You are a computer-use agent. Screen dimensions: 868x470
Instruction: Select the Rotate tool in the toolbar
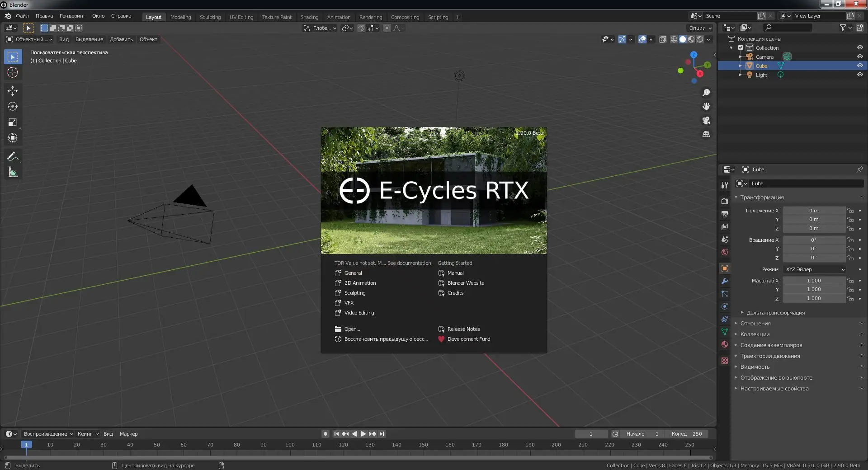[13, 107]
